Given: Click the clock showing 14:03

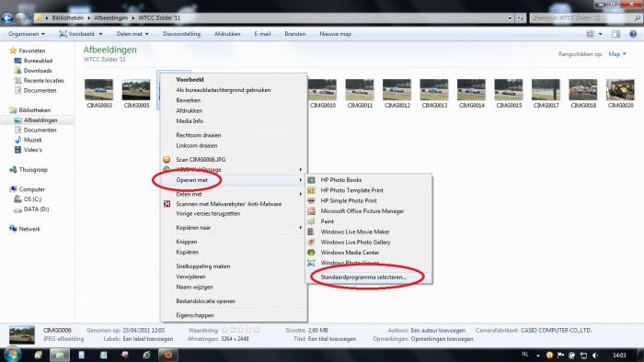Looking at the screenshot, I should [x=619, y=356].
